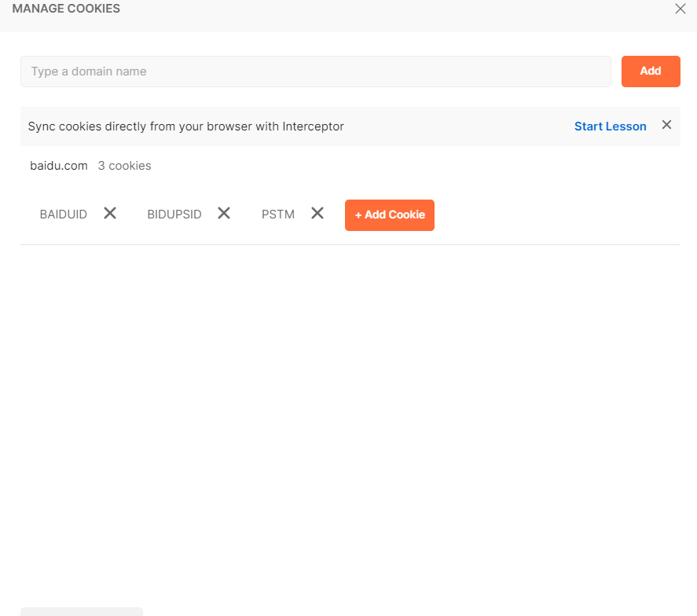Open the BIDUPSID cookie
Screen dimensions: 697x616
[x=174, y=214]
